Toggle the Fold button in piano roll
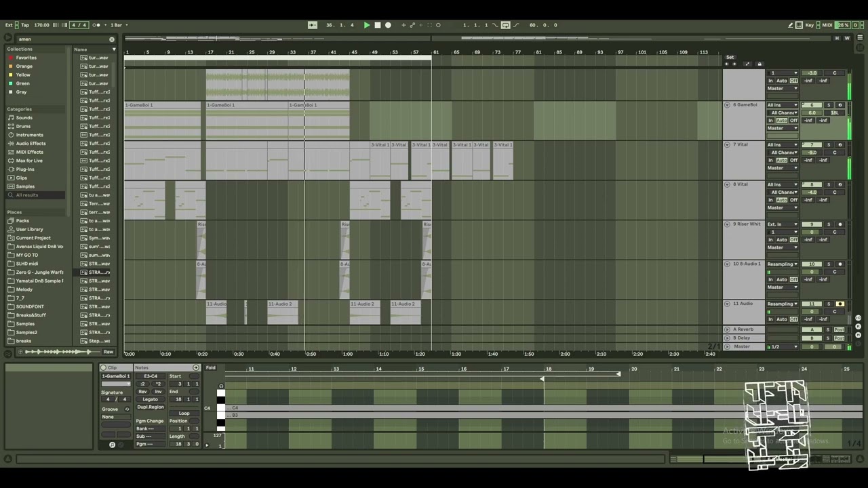 (211, 368)
